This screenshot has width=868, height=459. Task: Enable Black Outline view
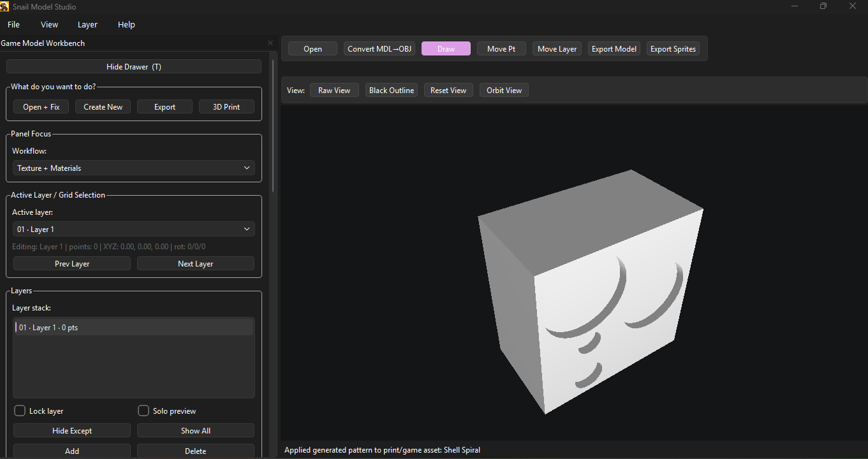pyautogui.click(x=392, y=90)
